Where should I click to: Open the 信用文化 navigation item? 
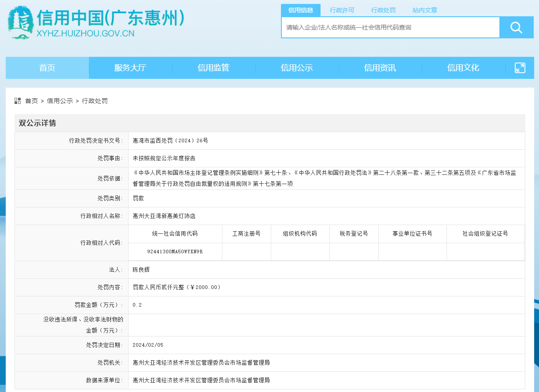(x=463, y=68)
